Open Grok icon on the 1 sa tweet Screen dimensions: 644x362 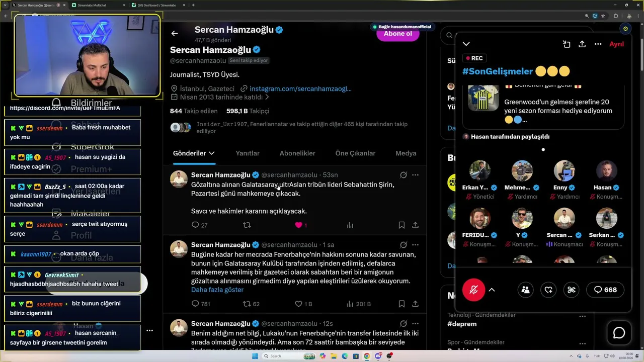pyautogui.click(x=403, y=245)
